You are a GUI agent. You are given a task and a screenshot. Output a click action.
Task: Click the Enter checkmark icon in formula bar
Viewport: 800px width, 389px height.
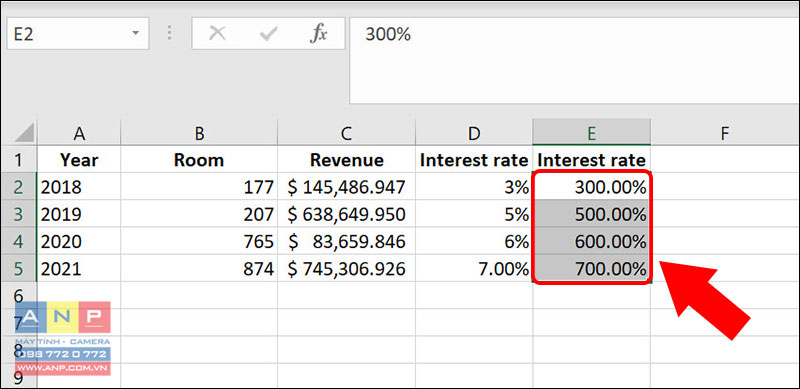pos(268,34)
